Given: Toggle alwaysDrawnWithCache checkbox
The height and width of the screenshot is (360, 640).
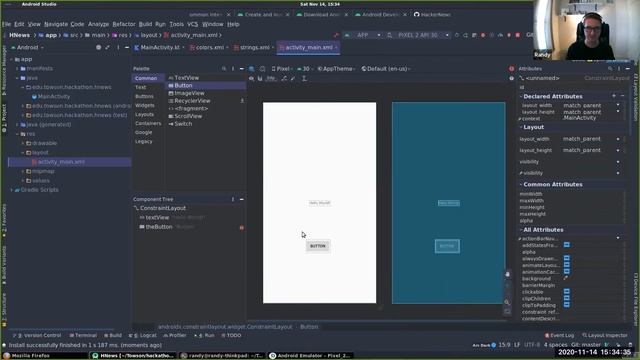Looking at the screenshot, I should tap(567, 258).
